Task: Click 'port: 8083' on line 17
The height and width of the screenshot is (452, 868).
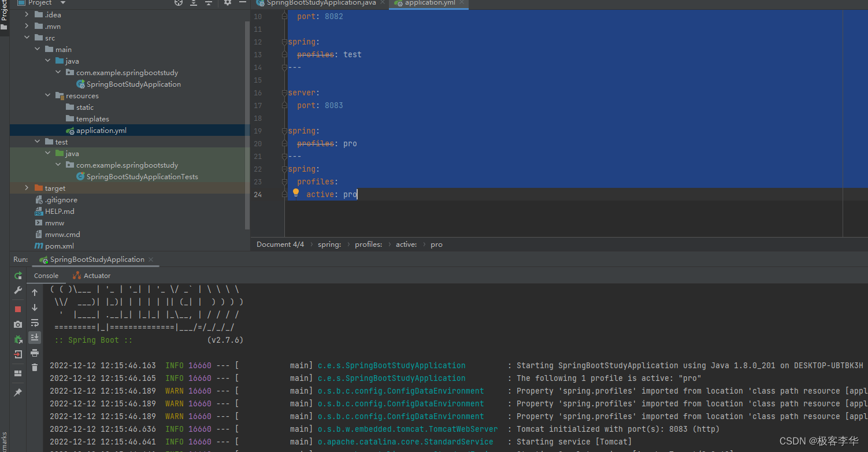Action: coord(320,105)
